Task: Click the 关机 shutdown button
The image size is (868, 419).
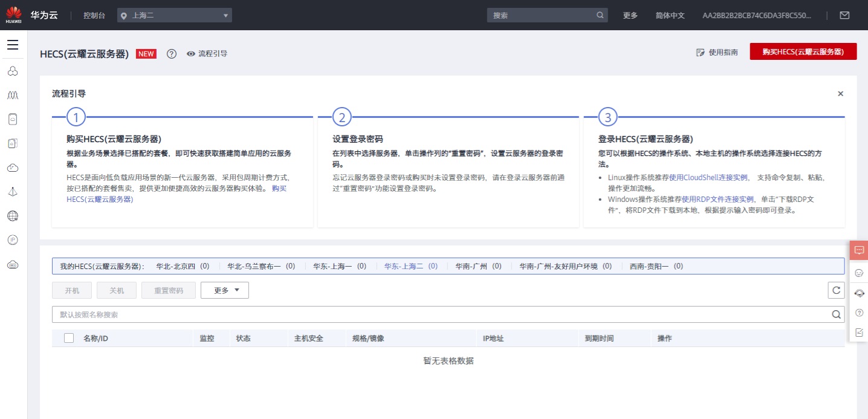Action: tap(117, 290)
